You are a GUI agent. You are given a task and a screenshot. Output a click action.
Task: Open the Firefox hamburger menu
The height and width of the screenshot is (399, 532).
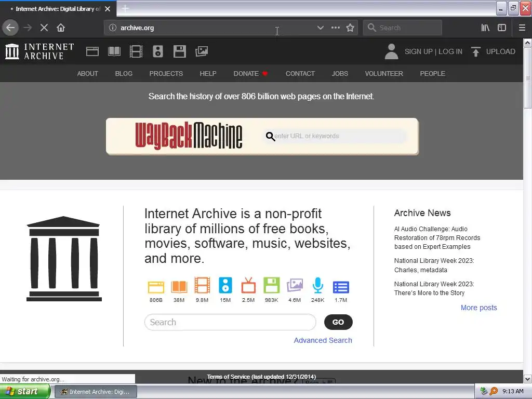pyautogui.click(x=522, y=28)
